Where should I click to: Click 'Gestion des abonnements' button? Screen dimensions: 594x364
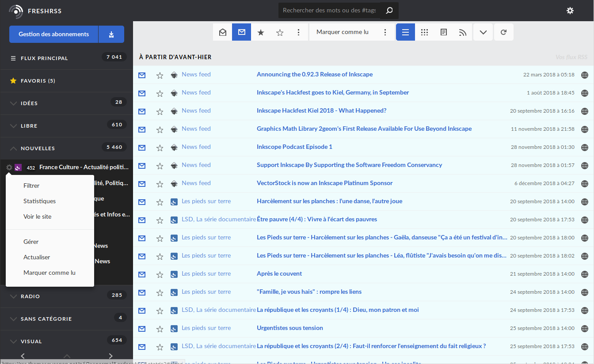pos(53,34)
